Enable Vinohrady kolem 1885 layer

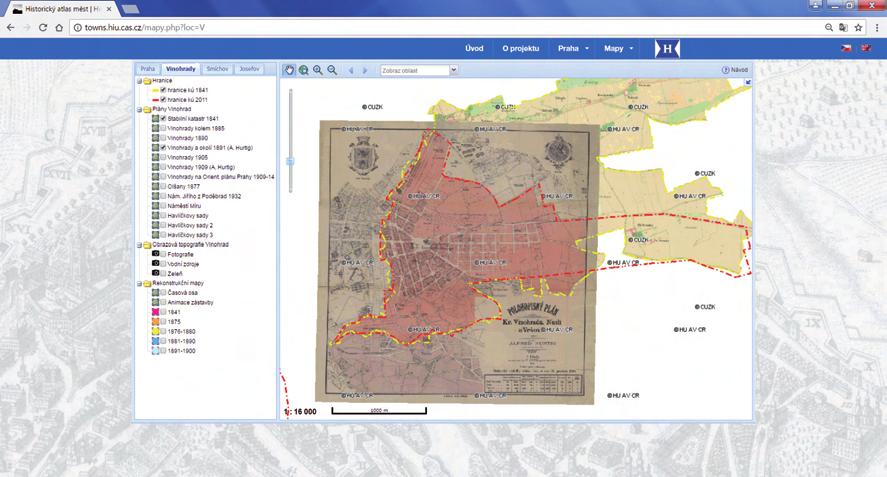point(163,128)
